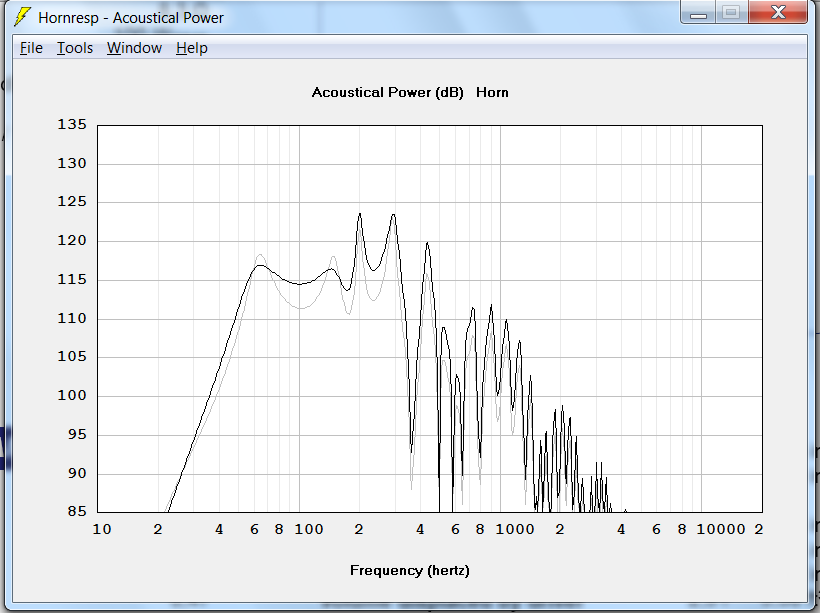Click the highest peak of the black response curve
820x613 pixels.
tap(360, 214)
